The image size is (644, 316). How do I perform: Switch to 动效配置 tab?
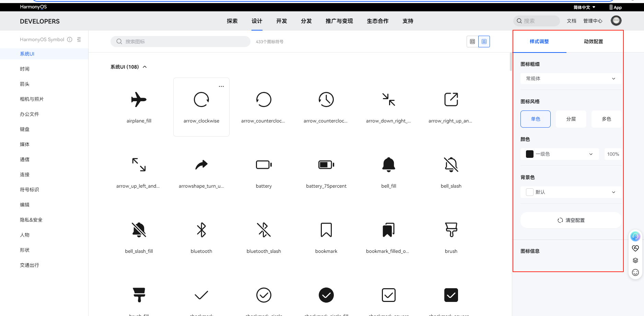pyautogui.click(x=594, y=42)
